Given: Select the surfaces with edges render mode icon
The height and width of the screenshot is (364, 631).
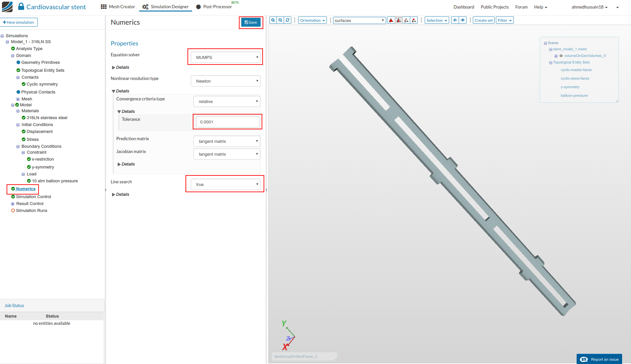Looking at the screenshot, I should [x=399, y=20].
